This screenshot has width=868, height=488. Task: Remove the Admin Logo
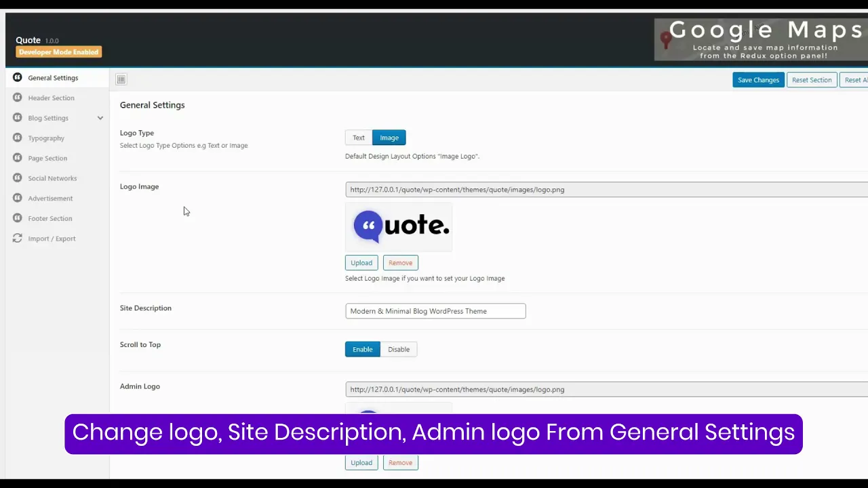(x=400, y=462)
